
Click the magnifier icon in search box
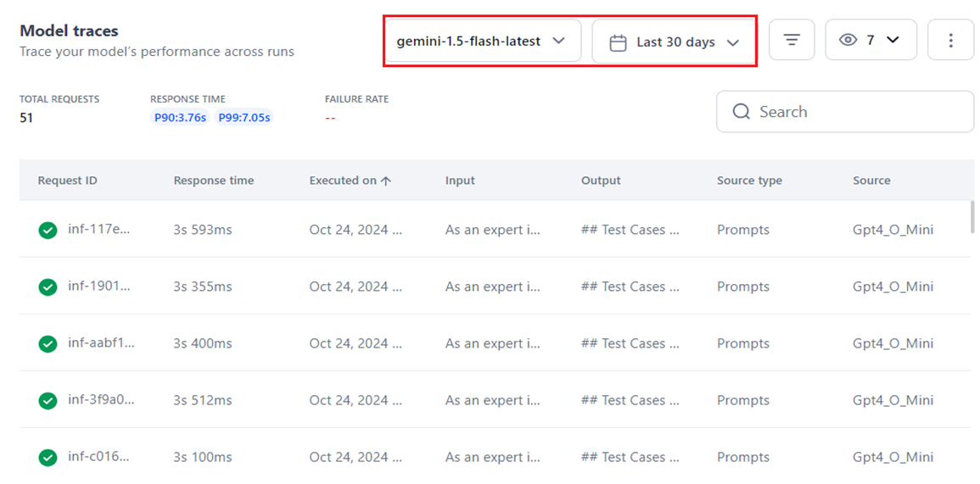click(x=741, y=112)
